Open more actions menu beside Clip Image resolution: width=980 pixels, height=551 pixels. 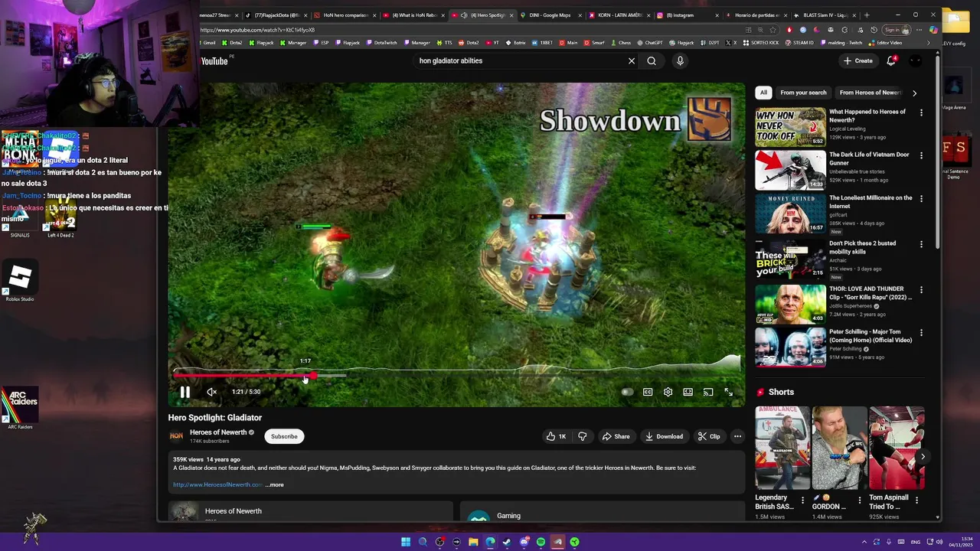coord(737,436)
